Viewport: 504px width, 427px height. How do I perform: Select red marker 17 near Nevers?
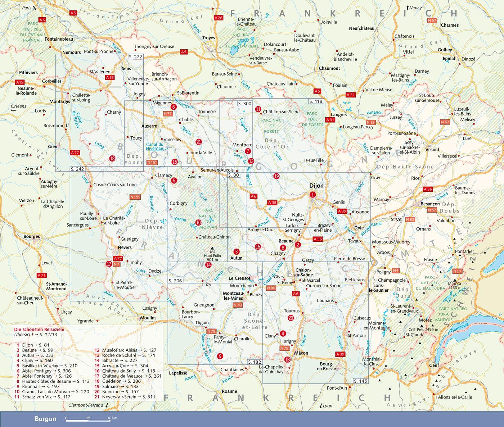pos(109,264)
